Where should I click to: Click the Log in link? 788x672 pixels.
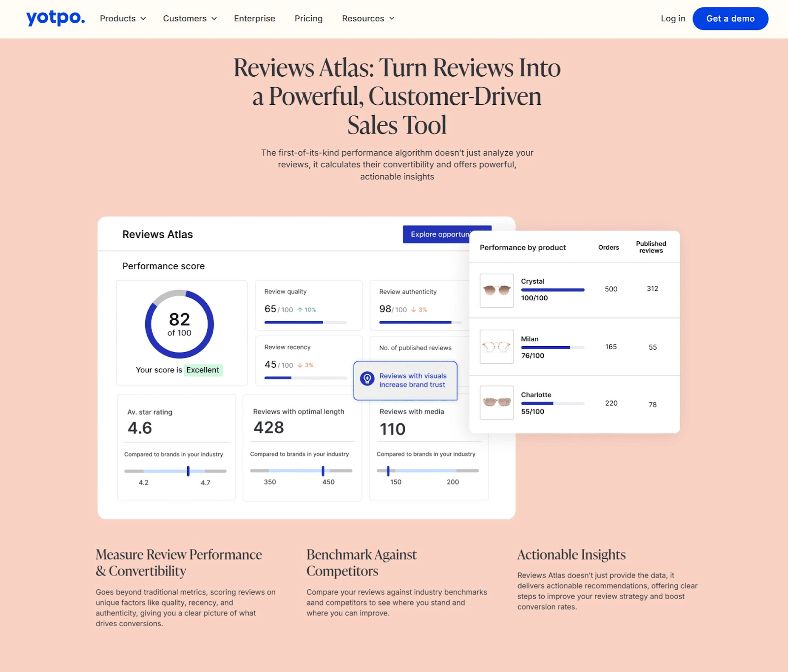pos(672,18)
